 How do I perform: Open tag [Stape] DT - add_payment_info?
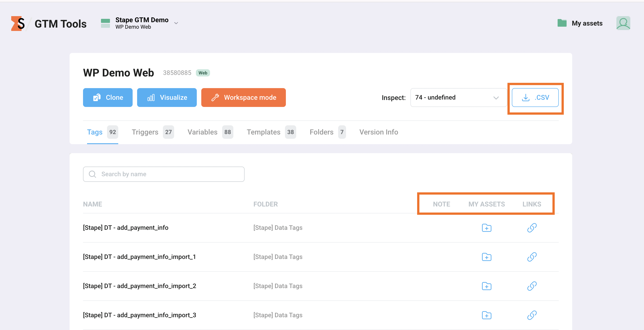[x=125, y=228]
